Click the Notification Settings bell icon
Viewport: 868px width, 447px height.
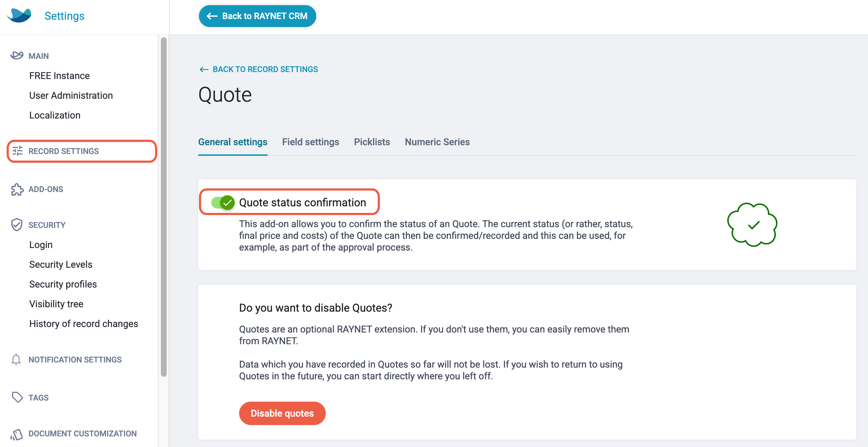coord(16,360)
